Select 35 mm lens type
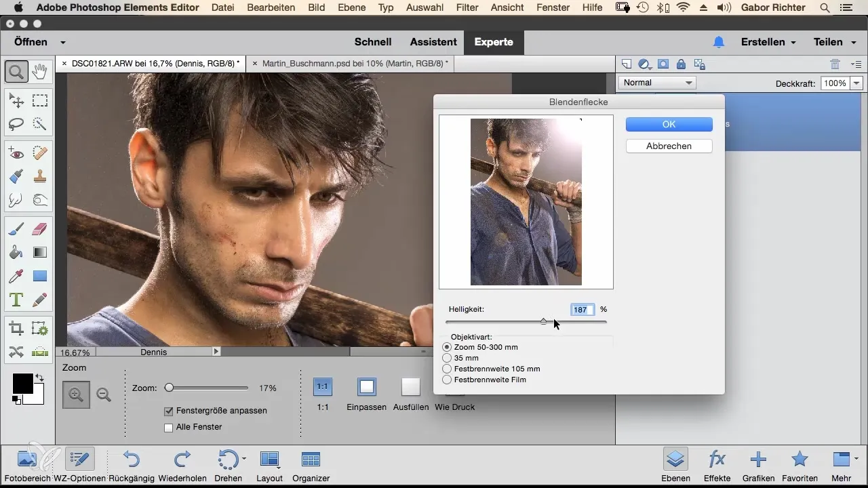This screenshot has height=488, width=868. (x=446, y=358)
